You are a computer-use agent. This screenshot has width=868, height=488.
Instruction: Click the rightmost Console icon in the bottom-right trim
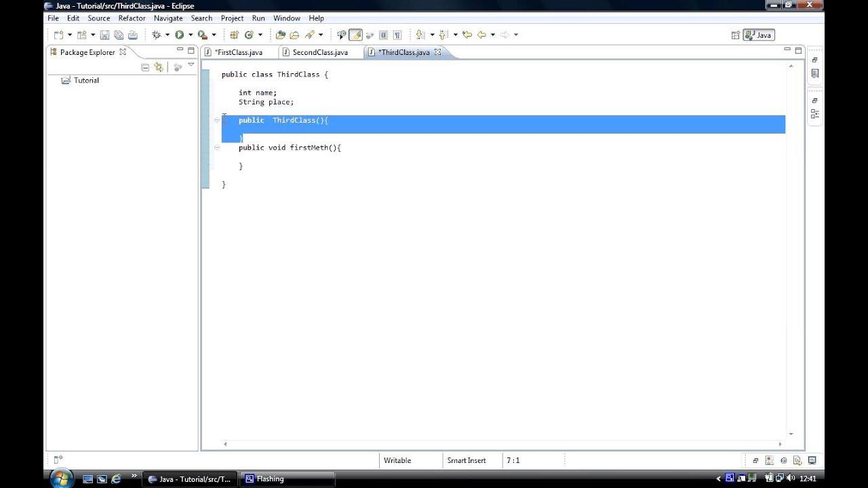pyautogui.click(x=812, y=460)
